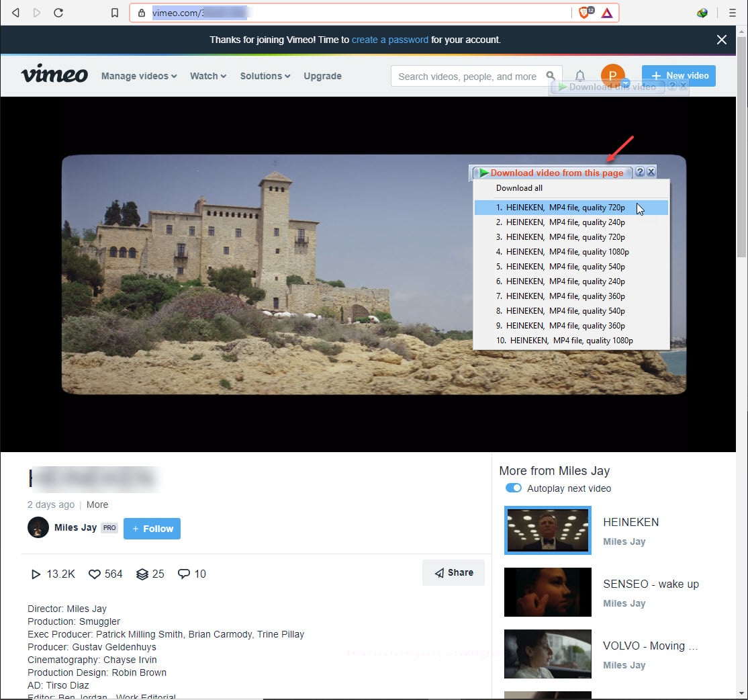
Task: Open the Upgrade page
Action: 322,76
